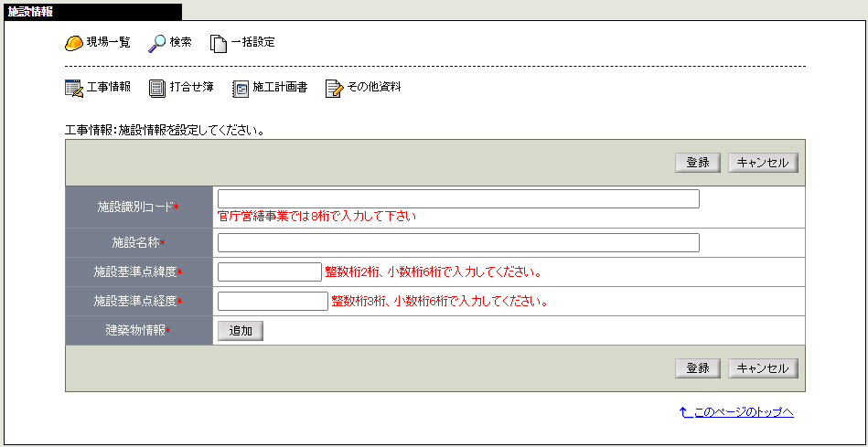Open the 一括設定 text link
The image size is (868, 447).
252,42
